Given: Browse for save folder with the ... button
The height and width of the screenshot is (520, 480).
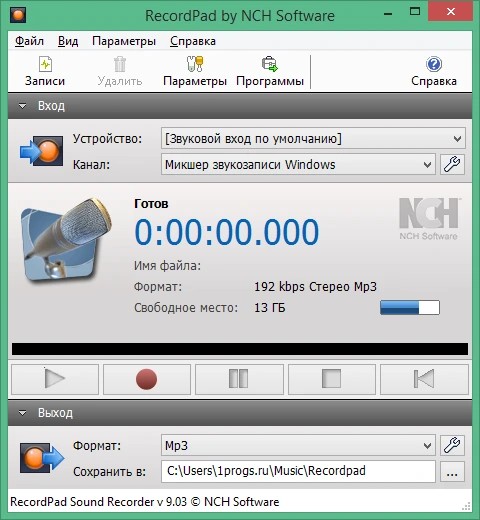Looking at the screenshot, I should pos(452,471).
